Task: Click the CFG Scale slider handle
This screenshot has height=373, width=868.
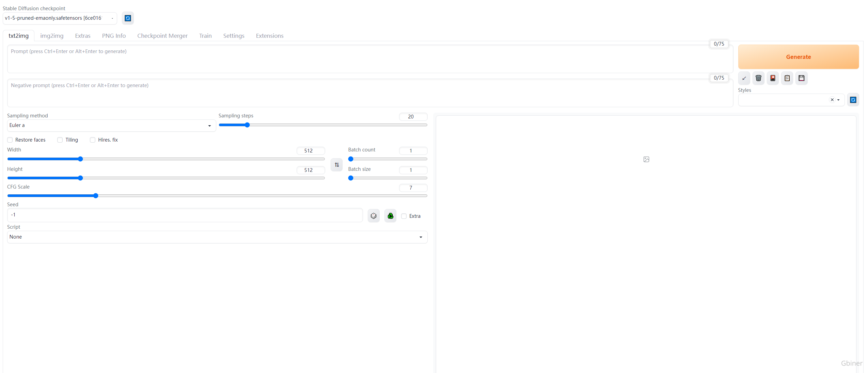Action: [x=96, y=196]
